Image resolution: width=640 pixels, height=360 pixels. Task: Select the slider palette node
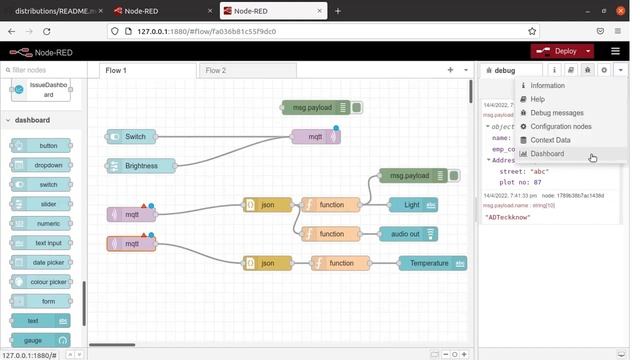(41, 204)
